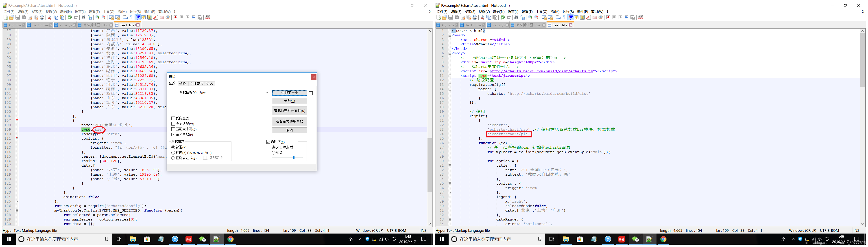
Task: Click Copy icon in right Notepad++ toolbar
Action: (489, 17)
